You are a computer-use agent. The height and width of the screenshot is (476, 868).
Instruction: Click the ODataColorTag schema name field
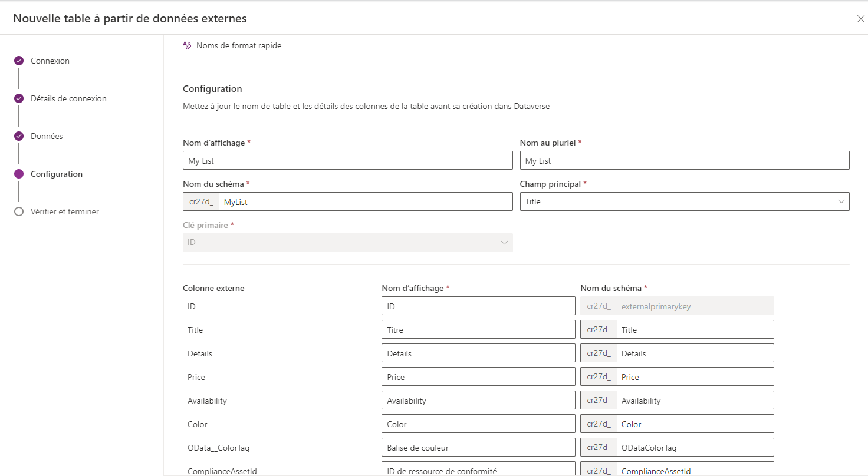(x=695, y=447)
